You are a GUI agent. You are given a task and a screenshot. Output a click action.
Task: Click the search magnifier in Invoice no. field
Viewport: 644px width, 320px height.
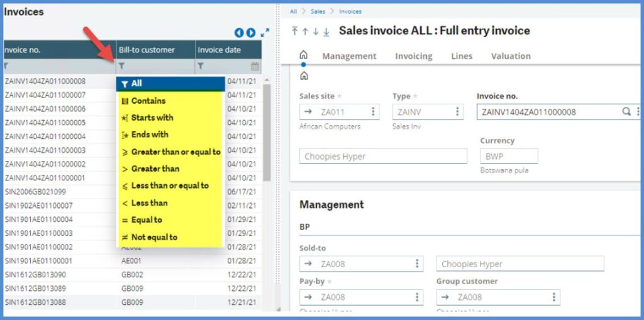pyautogui.click(x=626, y=111)
